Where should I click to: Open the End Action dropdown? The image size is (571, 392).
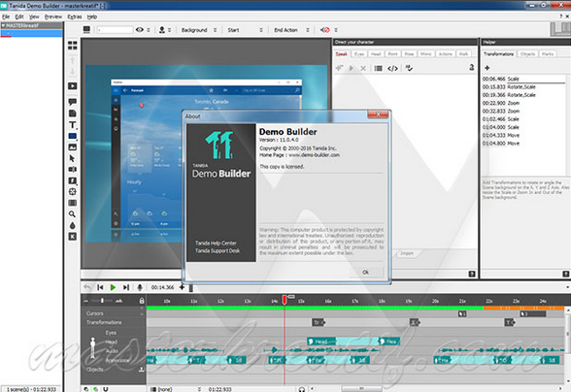(291, 30)
